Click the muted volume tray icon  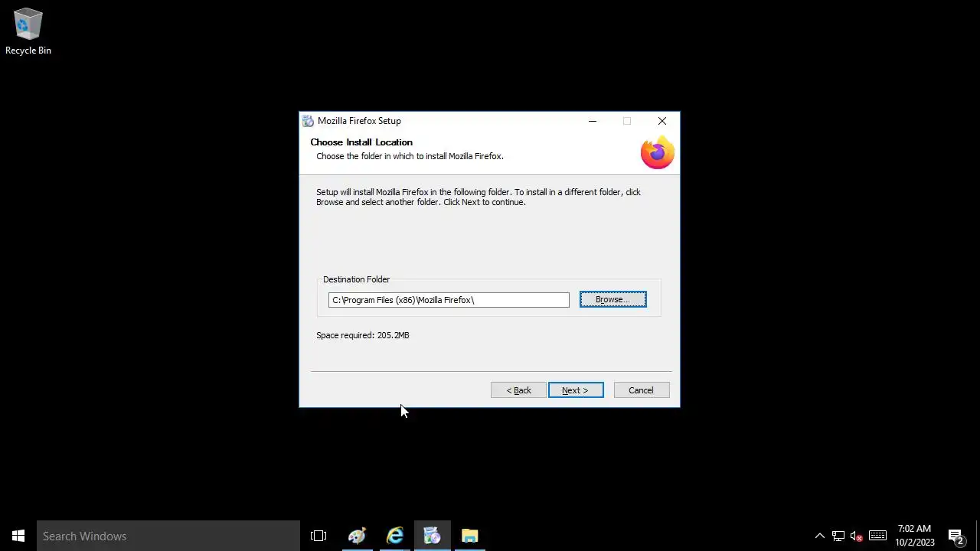tap(857, 536)
